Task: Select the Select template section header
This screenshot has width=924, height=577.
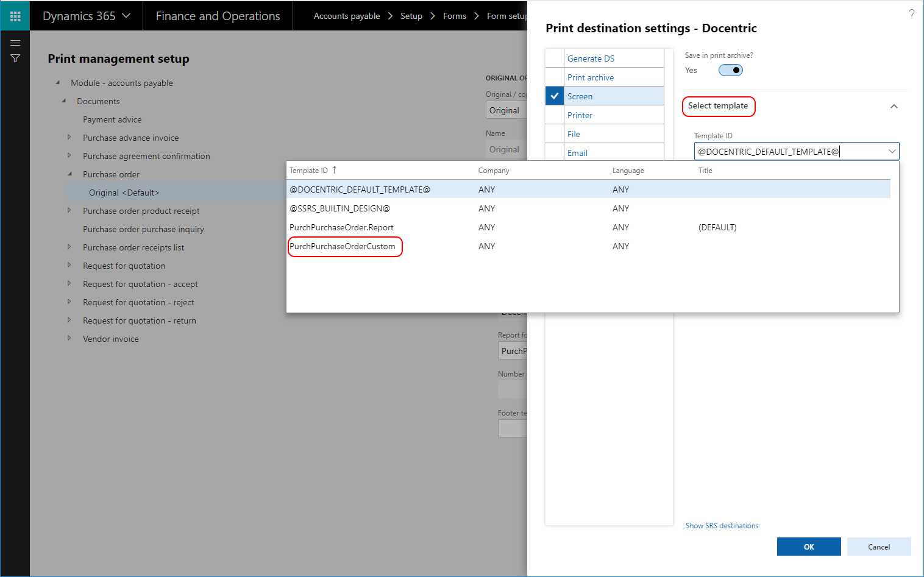Action: [718, 106]
